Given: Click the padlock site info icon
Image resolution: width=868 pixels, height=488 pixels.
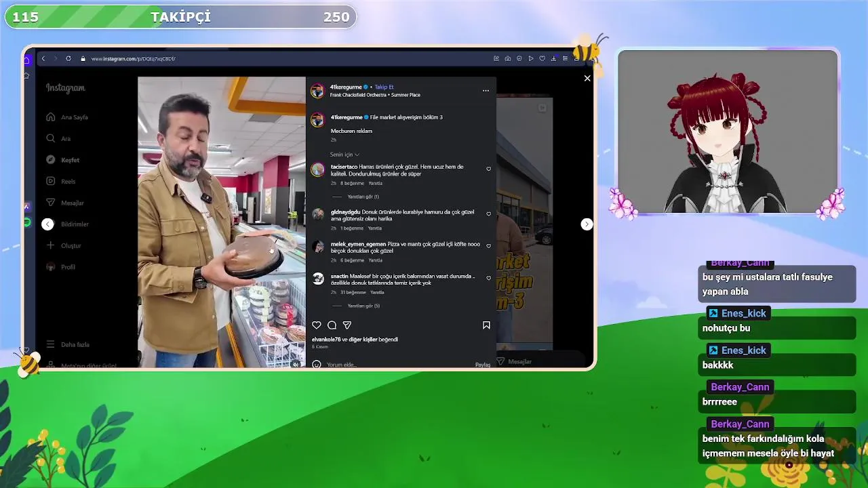Looking at the screenshot, I should click(x=83, y=59).
